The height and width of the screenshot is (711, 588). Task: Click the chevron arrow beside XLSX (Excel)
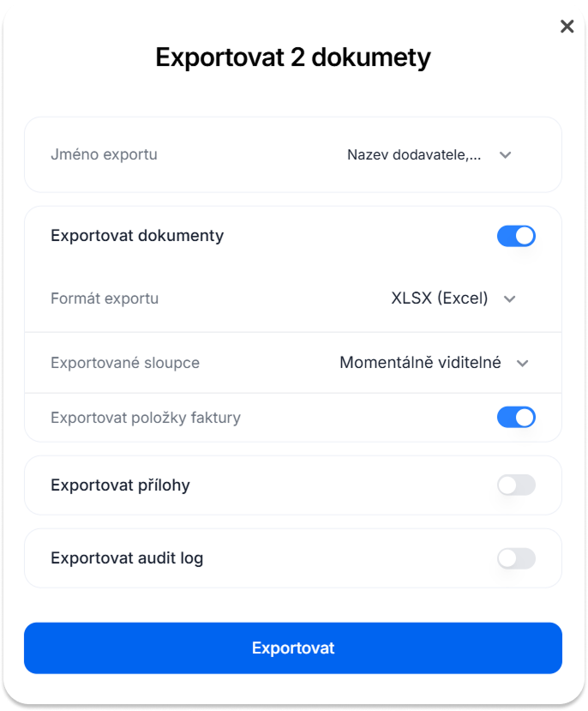pos(510,298)
